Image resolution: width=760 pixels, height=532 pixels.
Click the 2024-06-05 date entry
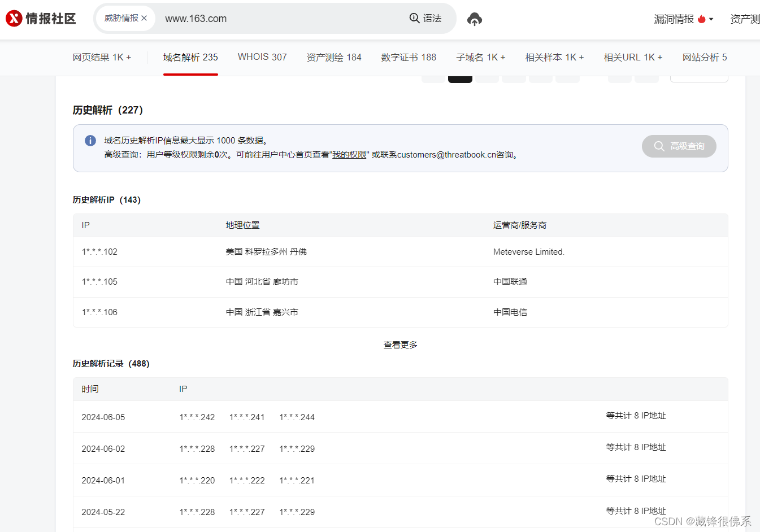pos(103,417)
